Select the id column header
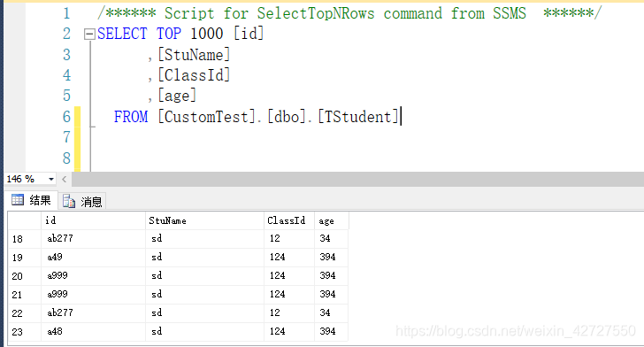The height and width of the screenshot is (347, 644). coord(93,220)
